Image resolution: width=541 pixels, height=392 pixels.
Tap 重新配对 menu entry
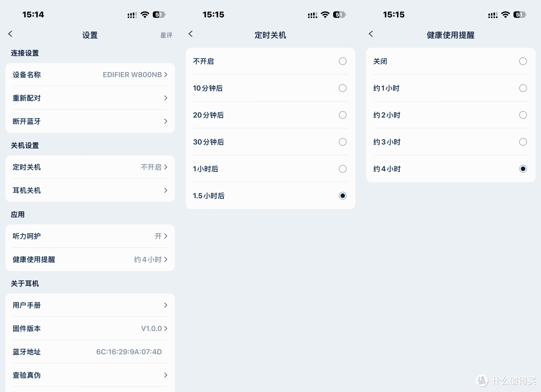tap(90, 98)
